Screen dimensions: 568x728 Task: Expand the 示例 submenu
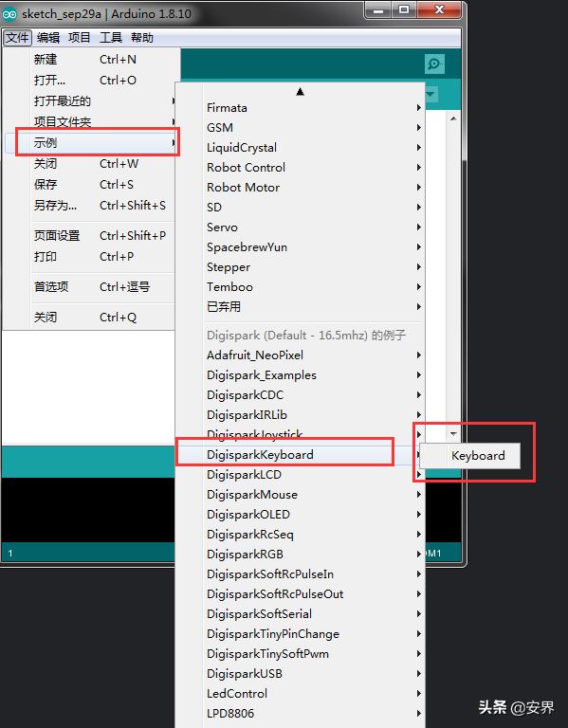coord(90,142)
